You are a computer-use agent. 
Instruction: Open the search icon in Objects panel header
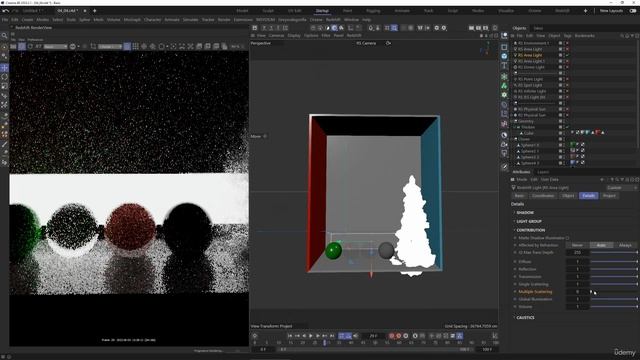(622, 36)
